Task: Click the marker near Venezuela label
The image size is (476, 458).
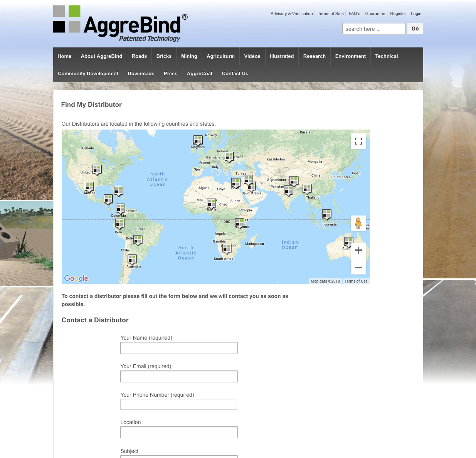Action: [x=121, y=209]
